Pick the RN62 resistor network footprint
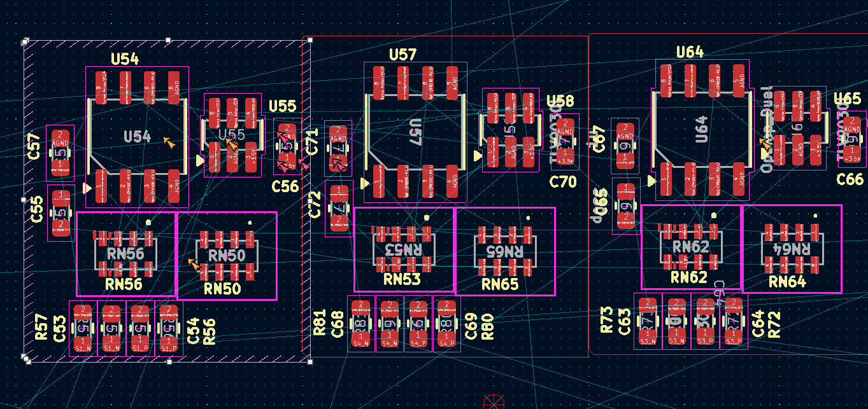This screenshot has height=409, width=868. tap(691, 247)
